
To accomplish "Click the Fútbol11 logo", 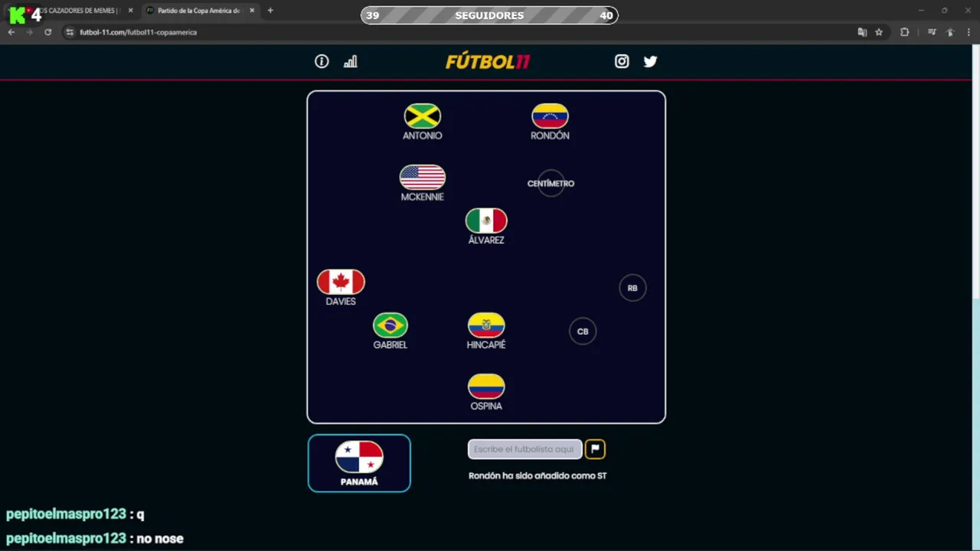I will click(x=488, y=62).
